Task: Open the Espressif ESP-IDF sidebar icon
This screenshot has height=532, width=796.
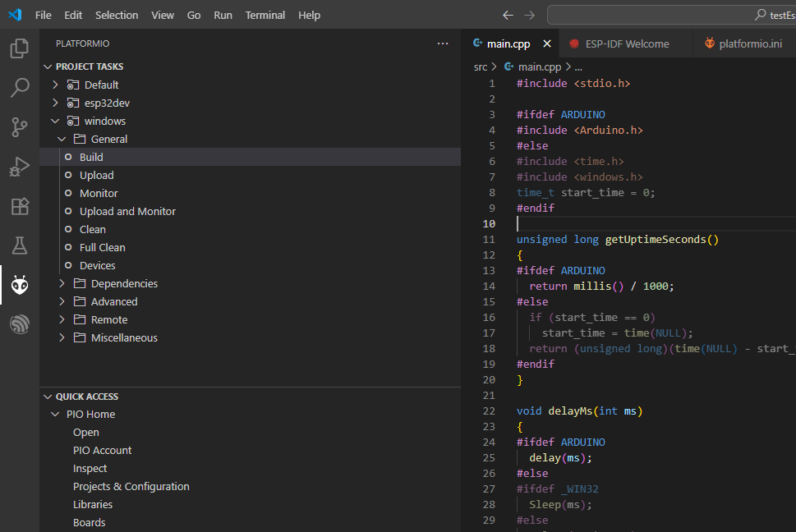Action: click(x=19, y=324)
